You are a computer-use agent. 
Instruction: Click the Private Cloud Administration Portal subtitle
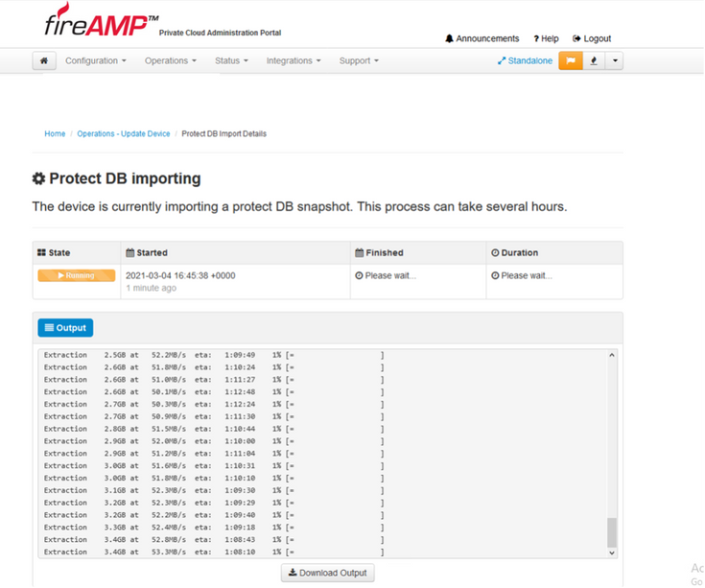220,33
